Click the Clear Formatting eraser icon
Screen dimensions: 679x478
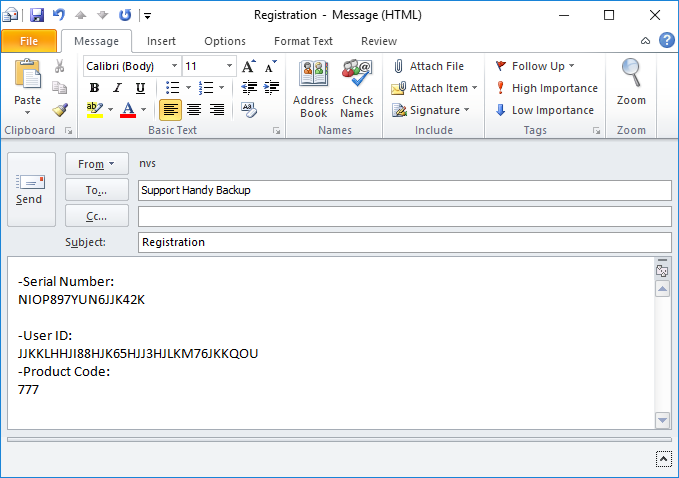click(248, 110)
